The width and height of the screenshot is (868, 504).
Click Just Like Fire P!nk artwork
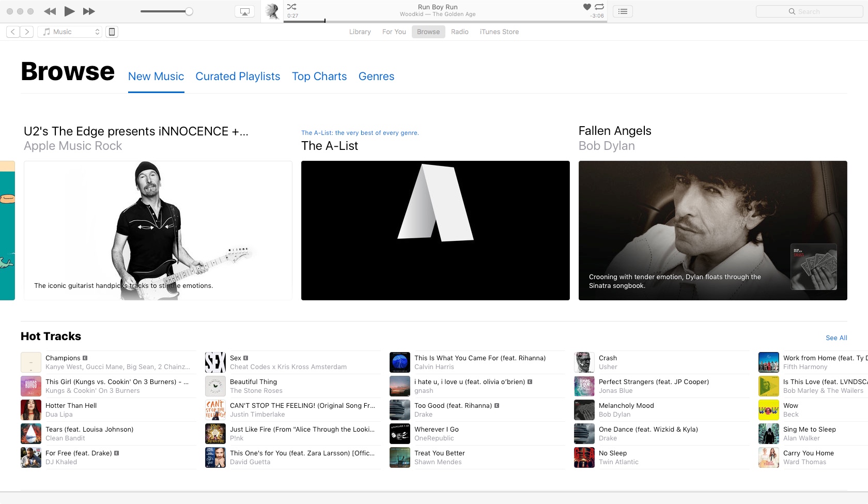pos(215,434)
